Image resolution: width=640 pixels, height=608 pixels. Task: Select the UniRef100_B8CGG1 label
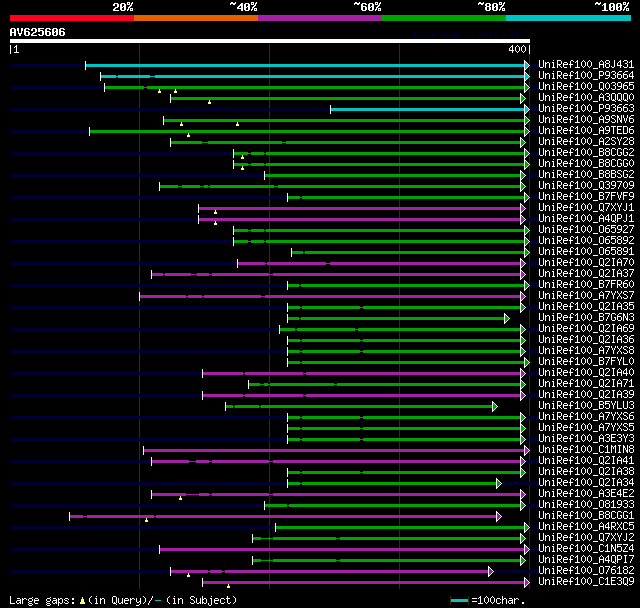pos(586,516)
